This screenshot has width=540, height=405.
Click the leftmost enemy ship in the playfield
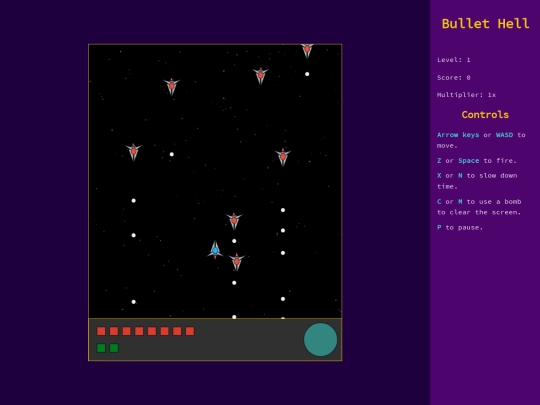[x=134, y=152]
